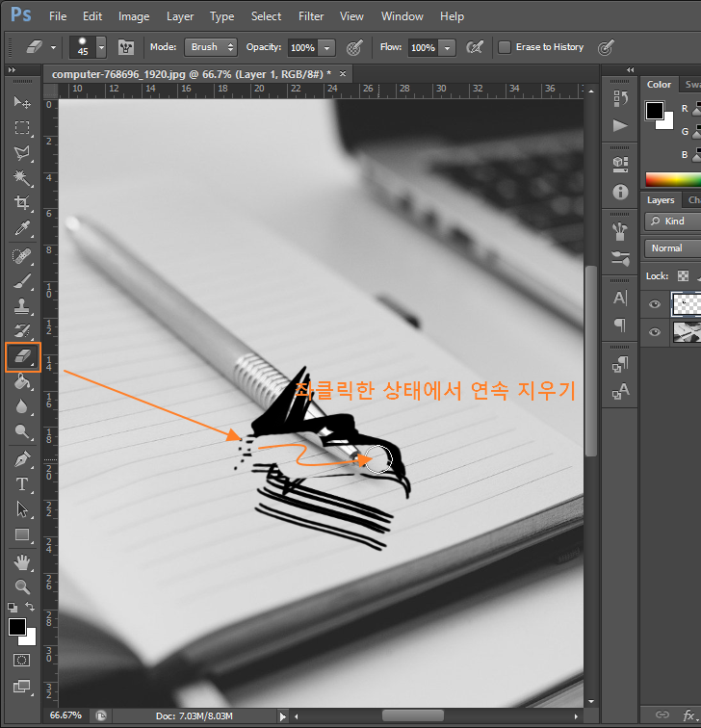Select the Magic Wand tool

point(22,178)
